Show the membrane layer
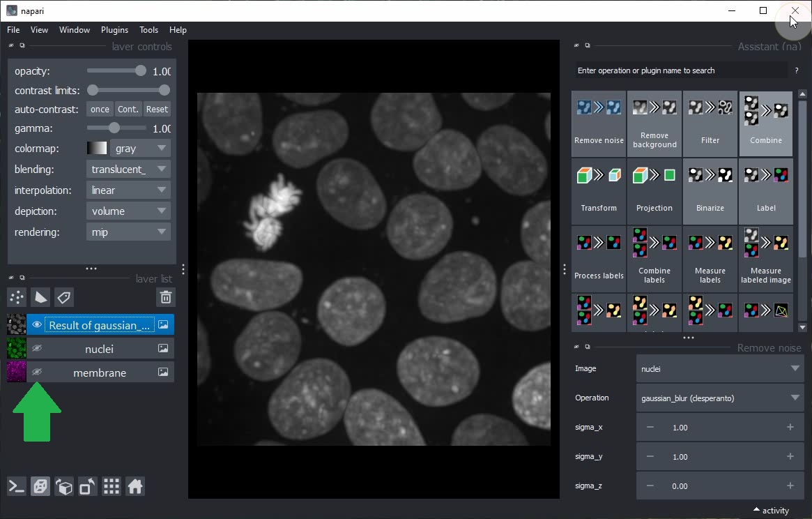The height and width of the screenshot is (519, 812). (37, 373)
